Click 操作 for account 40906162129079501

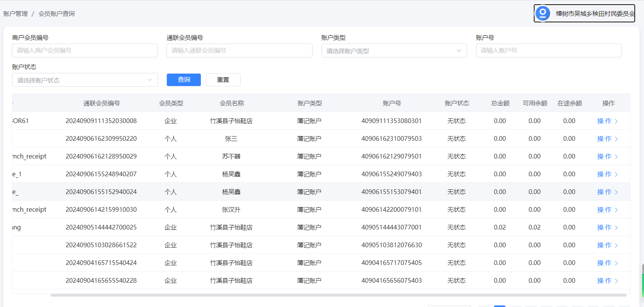pyautogui.click(x=607, y=157)
